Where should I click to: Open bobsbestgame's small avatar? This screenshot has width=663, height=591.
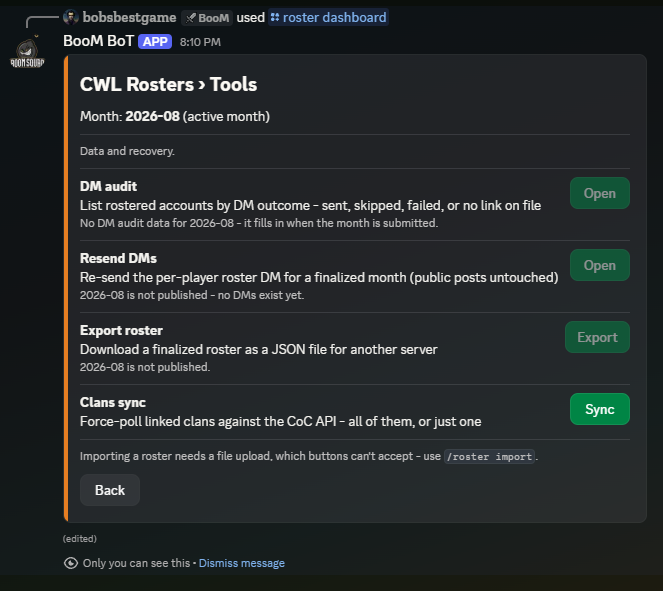[x=70, y=17]
